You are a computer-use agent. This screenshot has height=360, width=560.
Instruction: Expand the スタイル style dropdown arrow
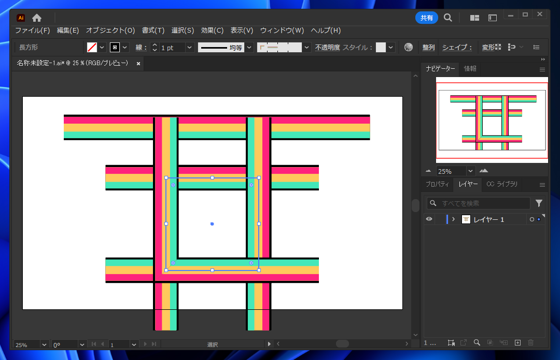[x=391, y=47]
